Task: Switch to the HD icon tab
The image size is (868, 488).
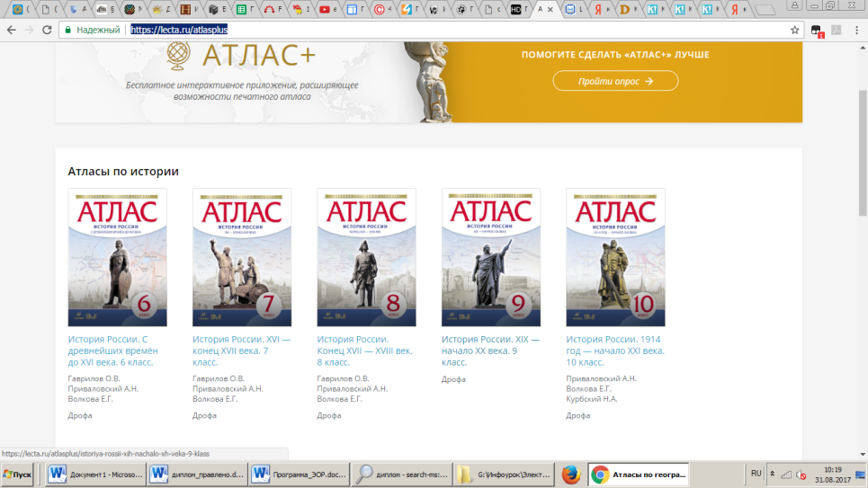Action: point(515,9)
